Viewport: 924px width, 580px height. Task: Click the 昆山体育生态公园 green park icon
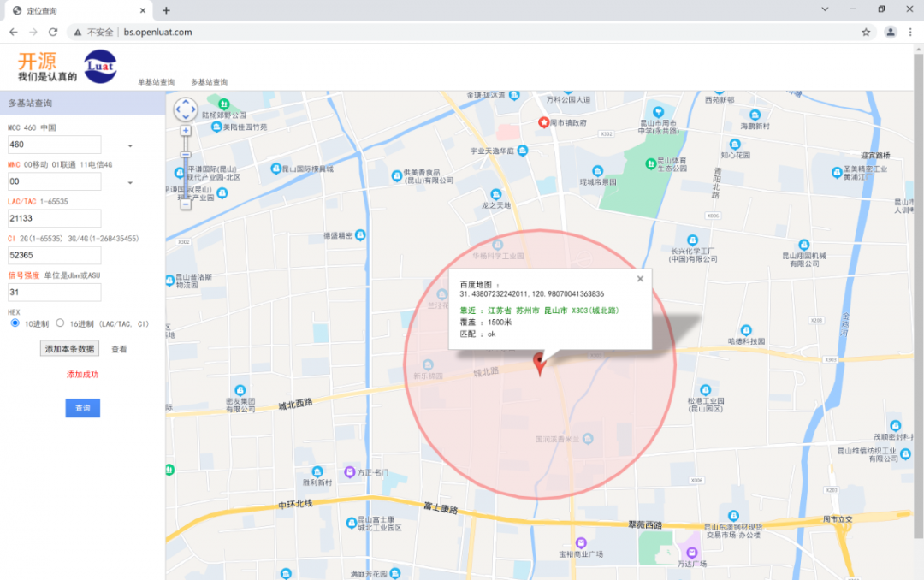click(x=650, y=163)
